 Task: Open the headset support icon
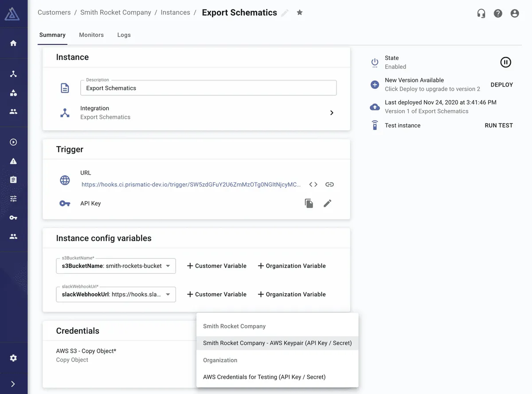(481, 13)
